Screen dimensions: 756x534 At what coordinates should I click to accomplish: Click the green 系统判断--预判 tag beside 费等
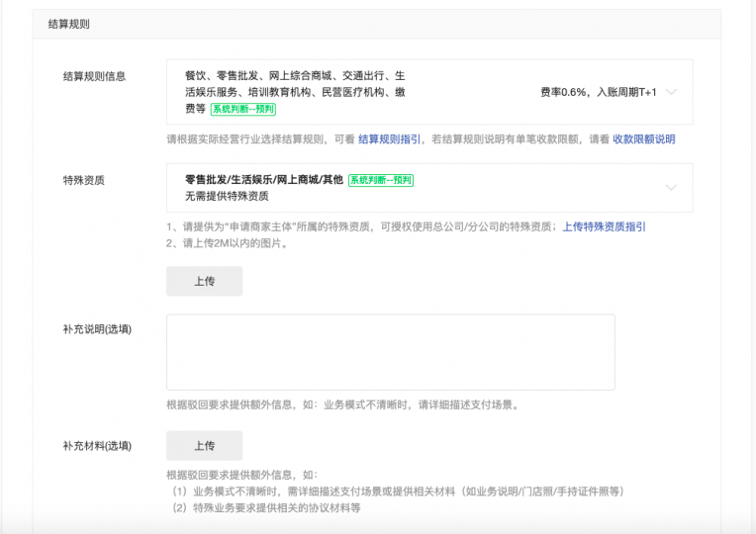click(243, 109)
